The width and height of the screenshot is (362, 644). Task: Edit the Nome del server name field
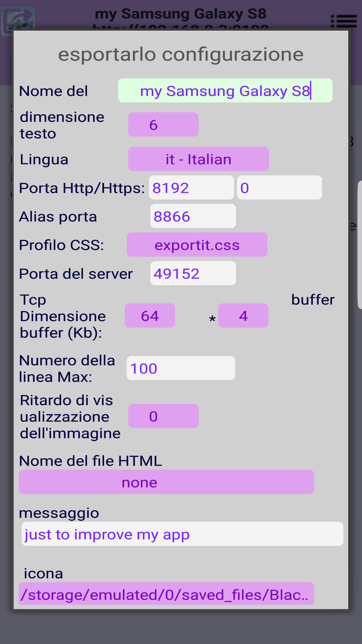225,91
